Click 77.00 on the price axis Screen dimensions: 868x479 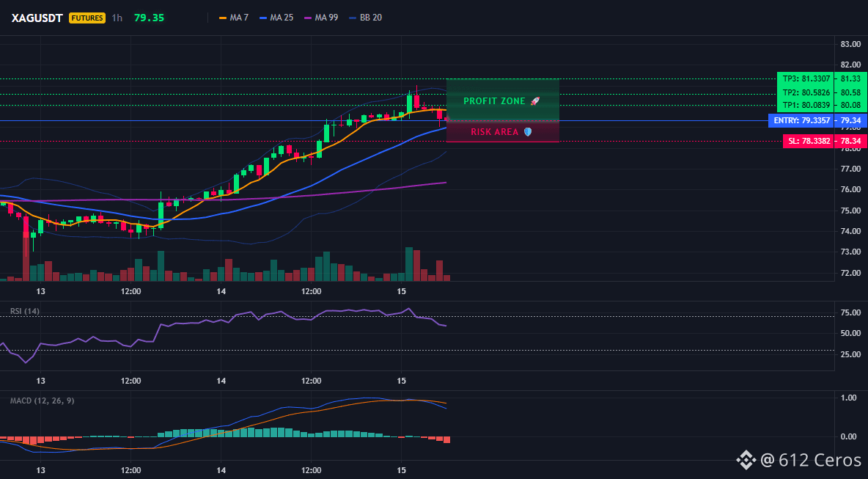pos(851,169)
